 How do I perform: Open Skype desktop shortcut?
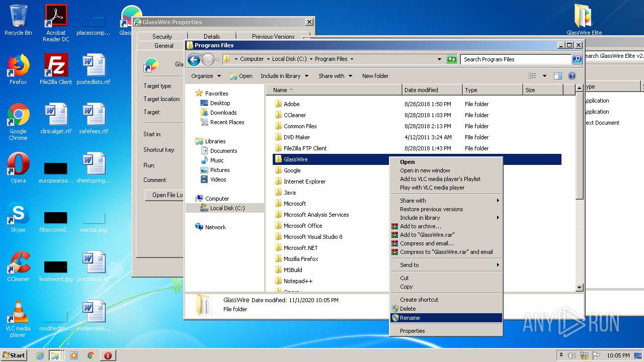(18, 217)
